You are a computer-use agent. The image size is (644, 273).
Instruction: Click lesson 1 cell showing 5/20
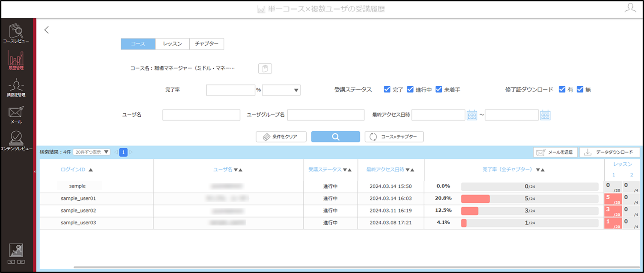(x=613, y=199)
